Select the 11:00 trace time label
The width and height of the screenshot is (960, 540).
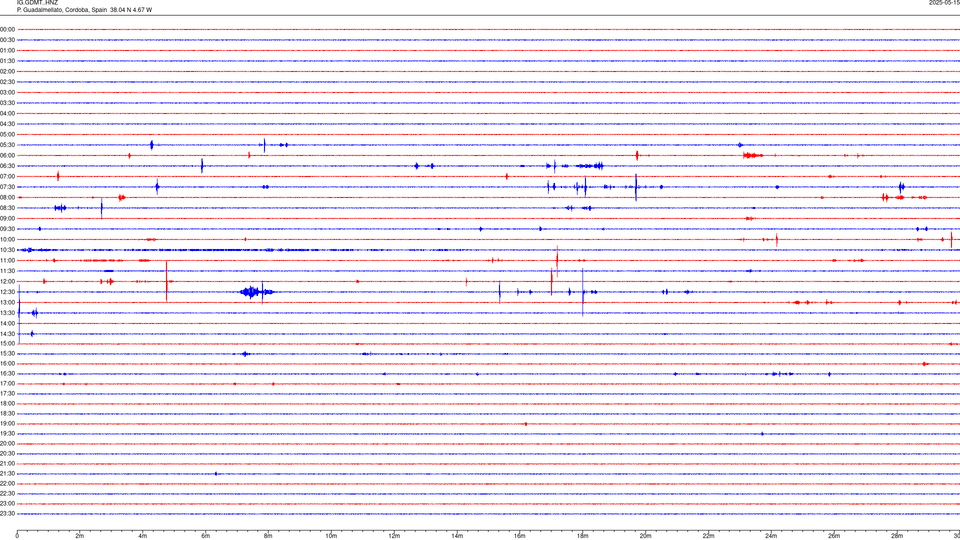point(7,260)
